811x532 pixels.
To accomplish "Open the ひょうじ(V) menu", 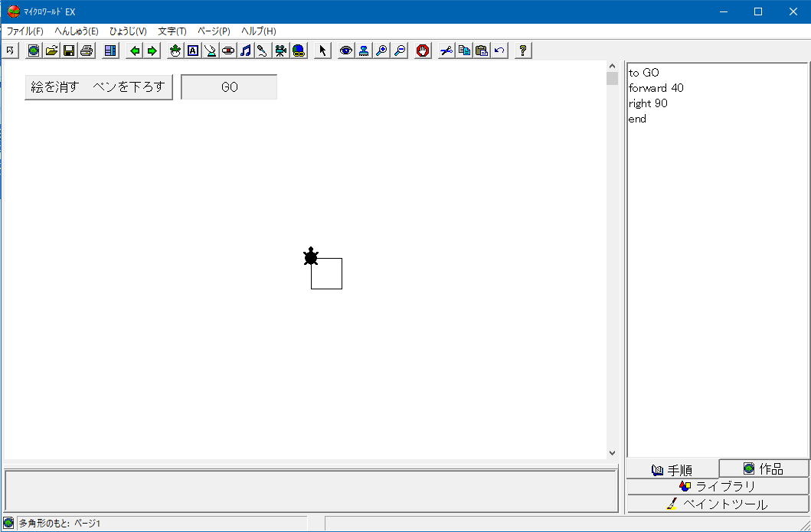I will click(x=128, y=31).
